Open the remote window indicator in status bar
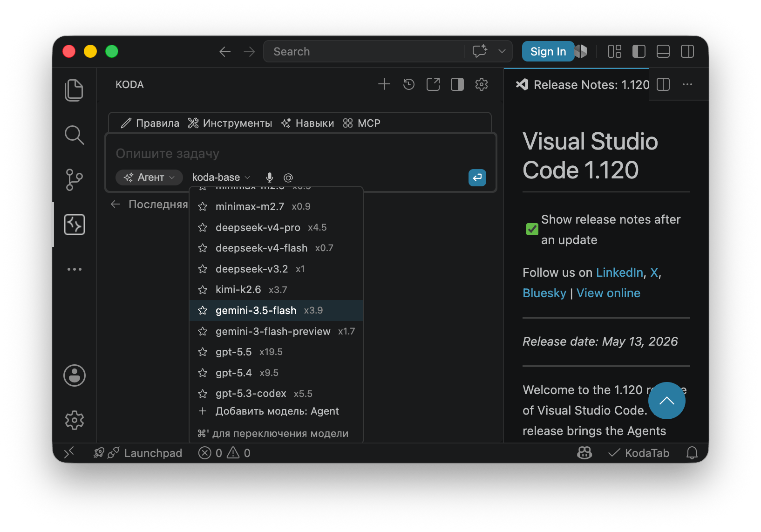Image resolution: width=761 pixels, height=532 pixels. point(69,453)
